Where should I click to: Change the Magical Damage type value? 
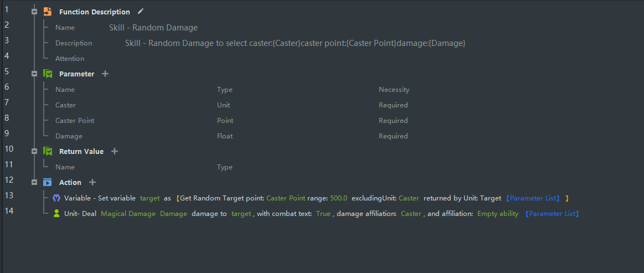coord(128,214)
